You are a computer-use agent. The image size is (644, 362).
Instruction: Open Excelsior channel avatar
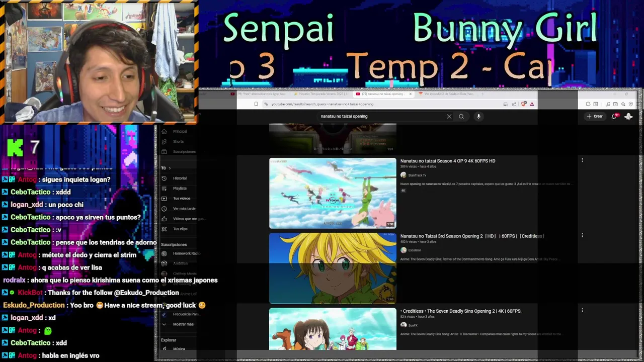pyautogui.click(x=403, y=250)
